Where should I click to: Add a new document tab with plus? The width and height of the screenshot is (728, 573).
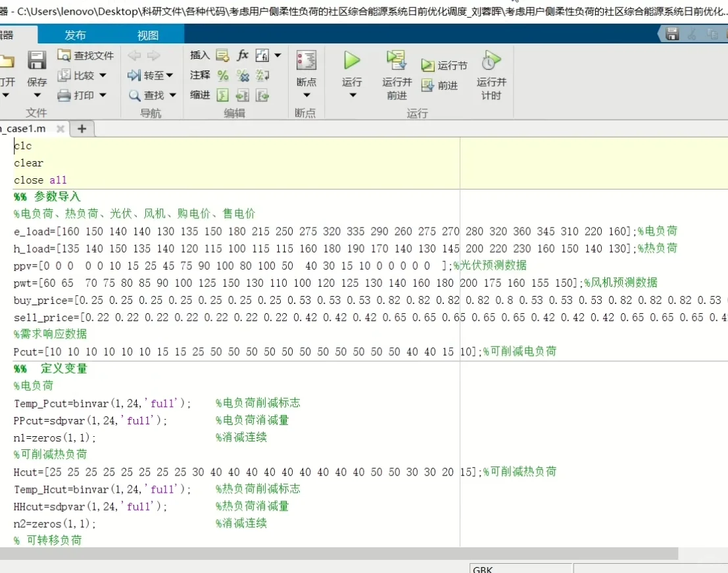pos(82,129)
